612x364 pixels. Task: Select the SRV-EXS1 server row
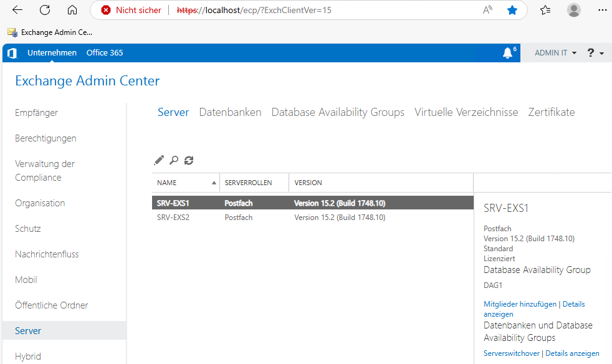[x=313, y=203]
